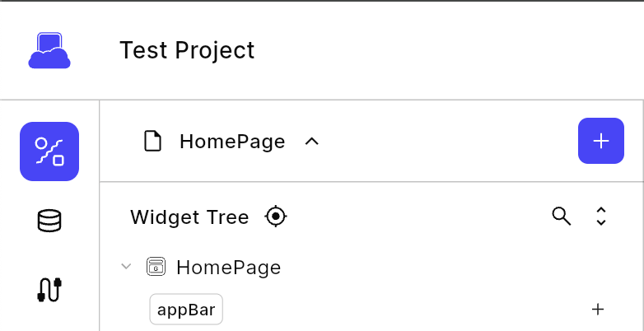Viewport: 644px width, 331px height.
Task: Search the widget tree with magnifier icon
Action: (561, 217)
